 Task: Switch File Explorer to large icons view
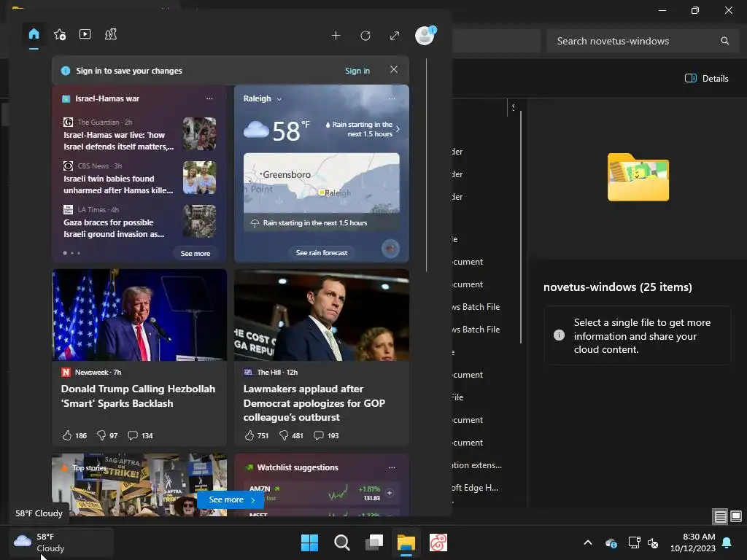click(x=736, y=516)
